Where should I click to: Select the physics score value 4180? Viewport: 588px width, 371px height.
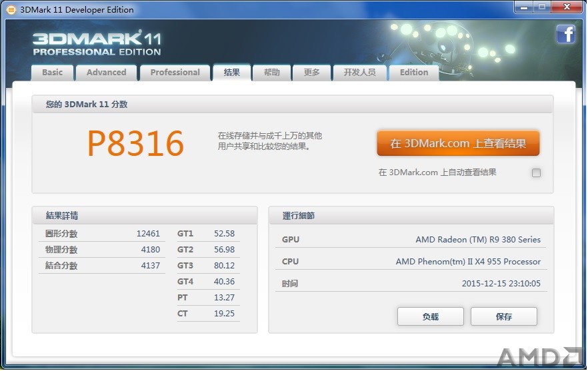[x=151, y=250]
